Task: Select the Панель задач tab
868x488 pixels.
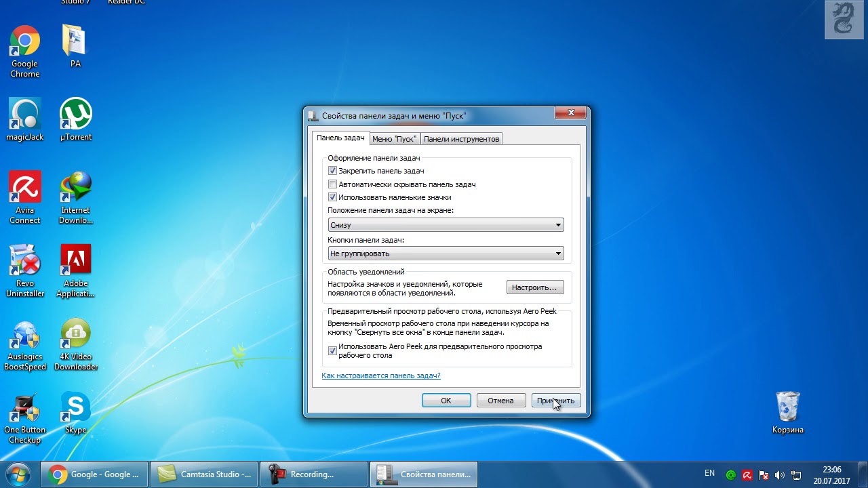Action: tap(340, 138)
